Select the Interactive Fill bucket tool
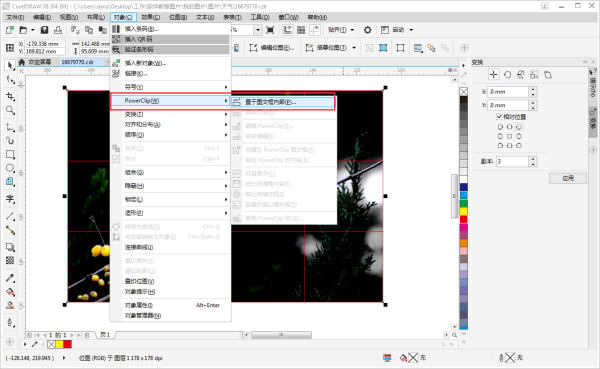 pos(10,292)
